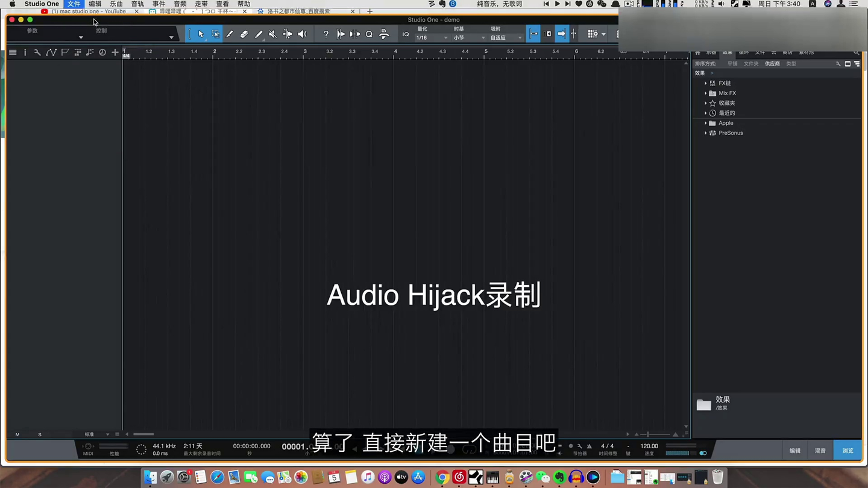The width and height of the screenshot is (868, 488).
Task: Open the 走带 menu
Action: [x=201, y=4]
